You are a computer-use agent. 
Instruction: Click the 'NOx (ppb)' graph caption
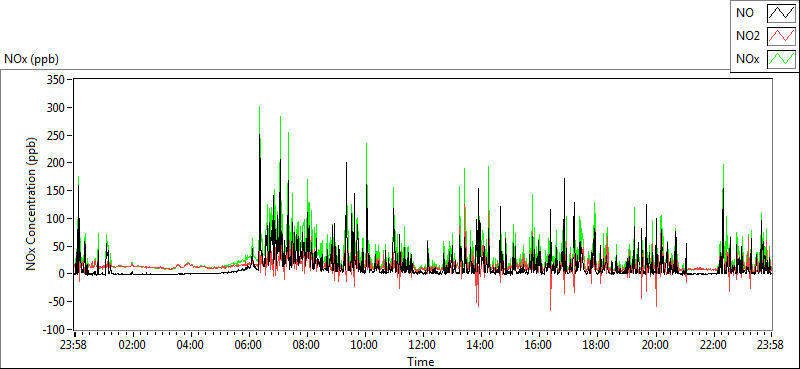point(32,59)
